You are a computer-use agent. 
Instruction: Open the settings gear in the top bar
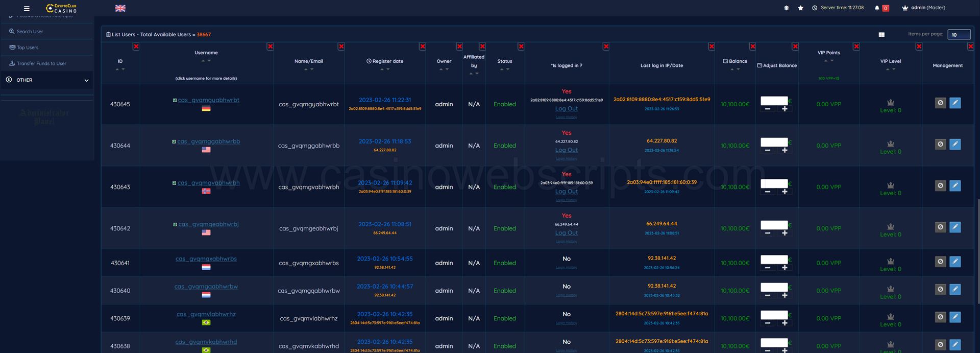[786, 8]
